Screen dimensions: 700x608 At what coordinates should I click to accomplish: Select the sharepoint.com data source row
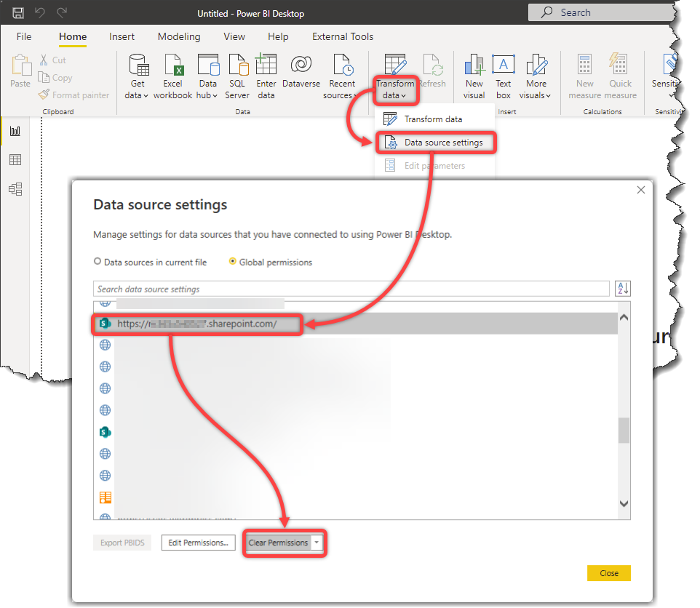tap(355, 324)
